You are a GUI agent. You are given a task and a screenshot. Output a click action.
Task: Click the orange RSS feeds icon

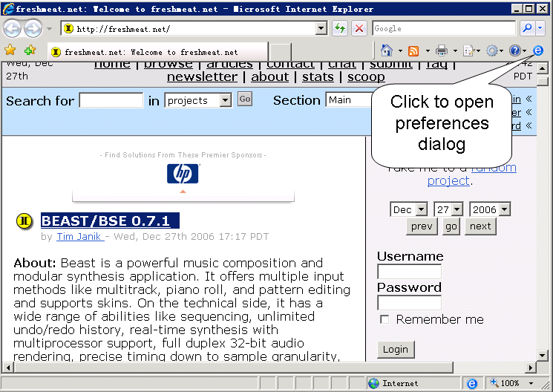tap(413, 51)
